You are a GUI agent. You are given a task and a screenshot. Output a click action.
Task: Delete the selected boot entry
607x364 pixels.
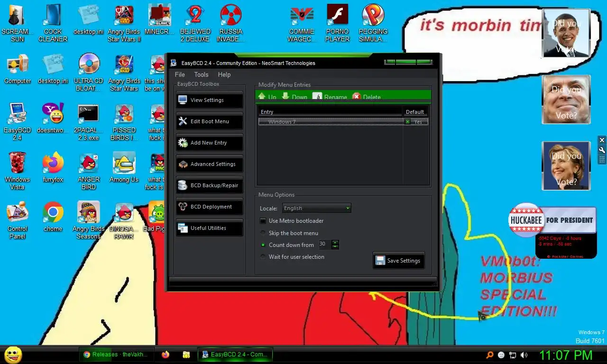point(367,97)
